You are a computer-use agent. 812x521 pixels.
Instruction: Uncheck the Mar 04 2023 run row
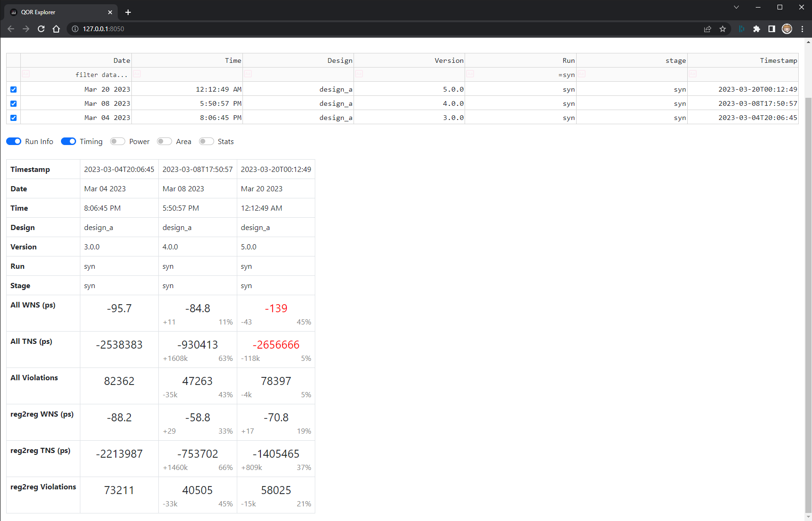coord(13,118)
